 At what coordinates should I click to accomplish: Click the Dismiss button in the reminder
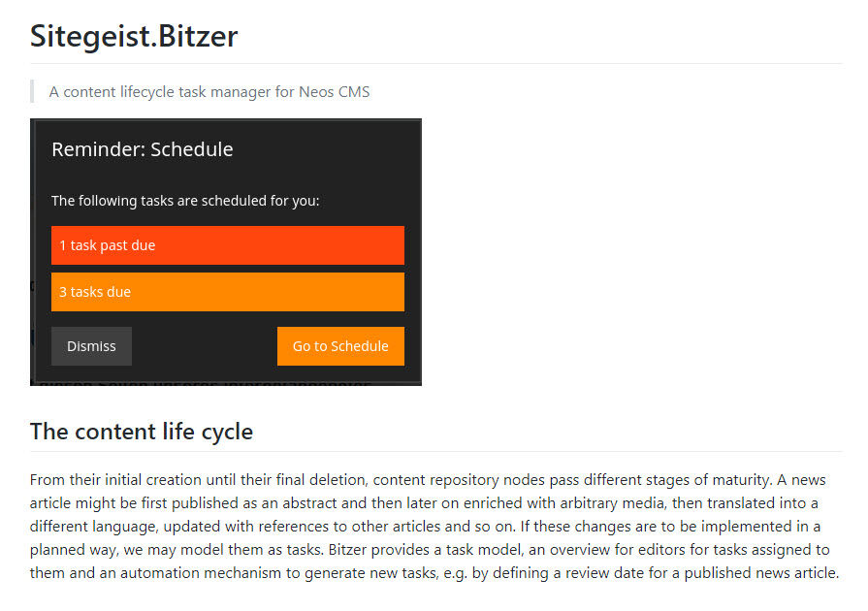[x=91, y=346]
